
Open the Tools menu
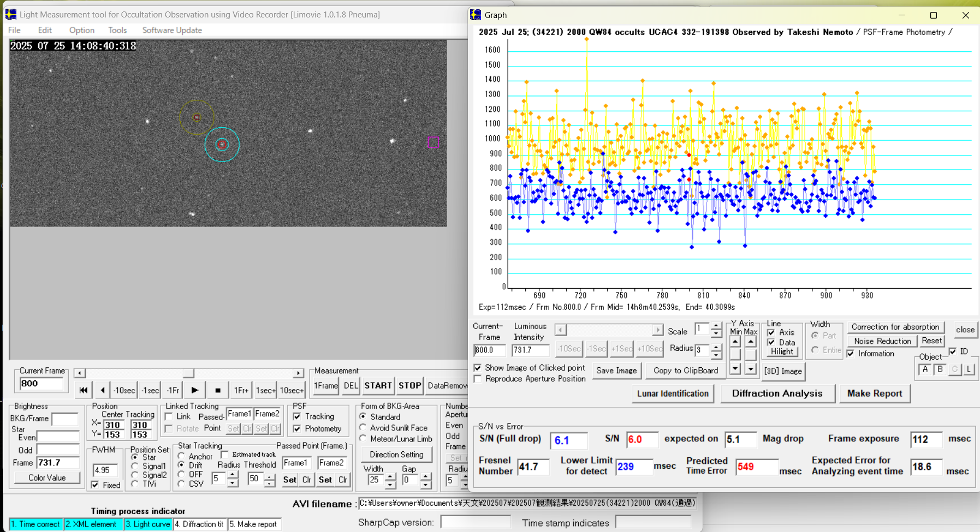[117, 30]
